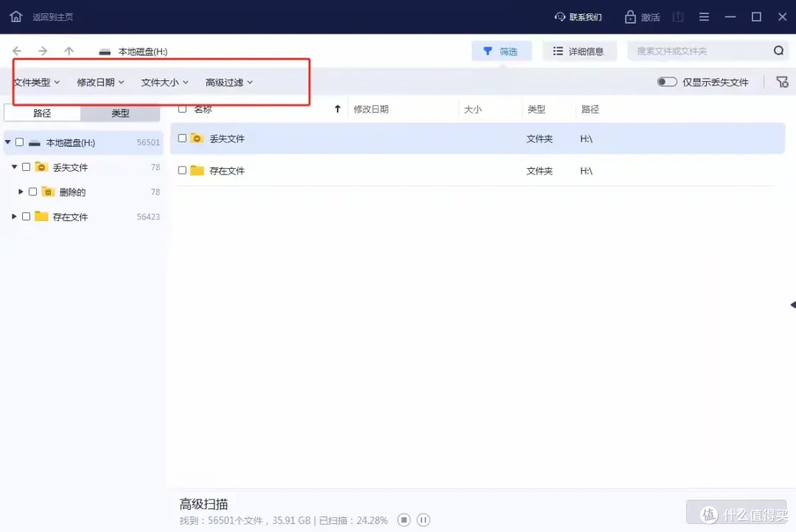796x532 pixels.
Task: Click the 本地磁盘(H:) path in address bar
Action: (x=143, y=52)
